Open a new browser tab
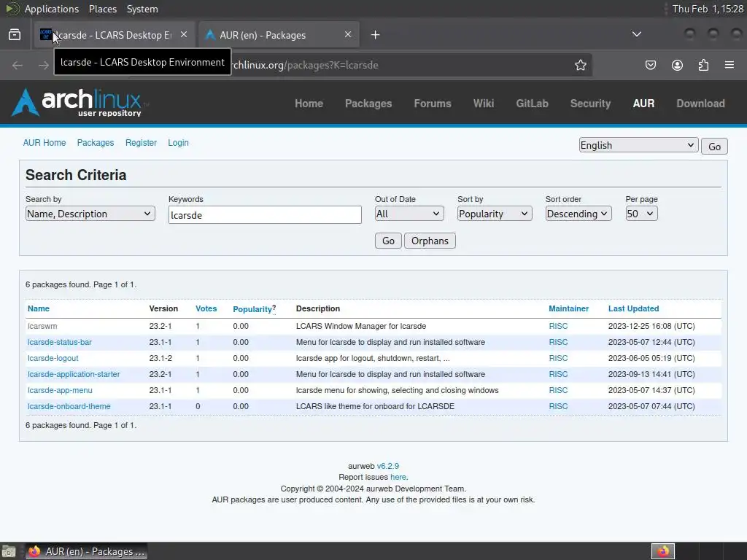The width and height of the screenshot is (747, 560). (x=376, y=35)
